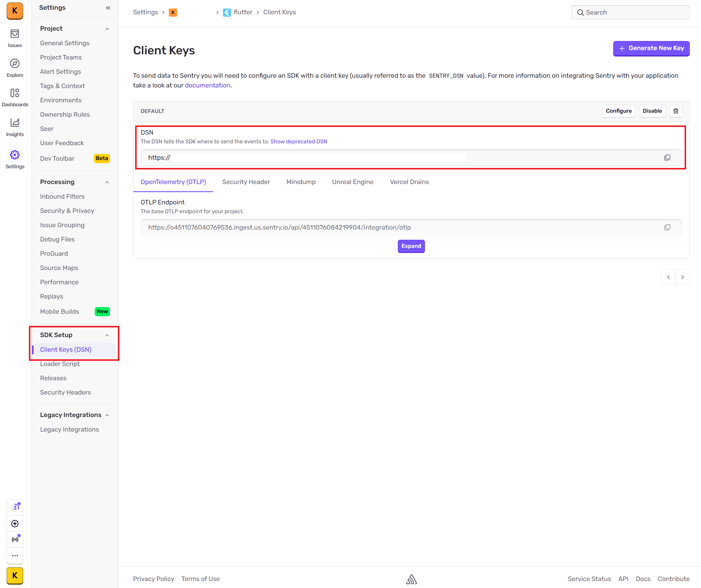Click the DSN text field
Viewport: 701px width, 588px height.
tap(411, 158)
